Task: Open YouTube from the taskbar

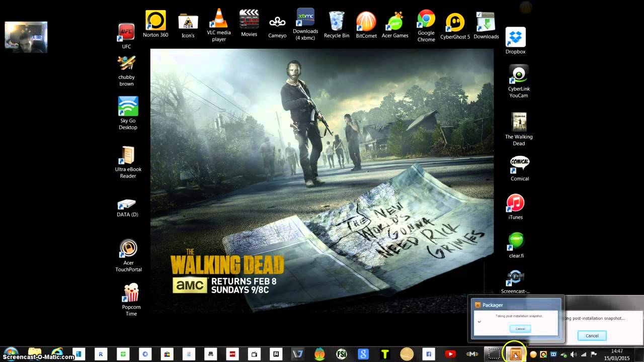Action: (450, 354)
